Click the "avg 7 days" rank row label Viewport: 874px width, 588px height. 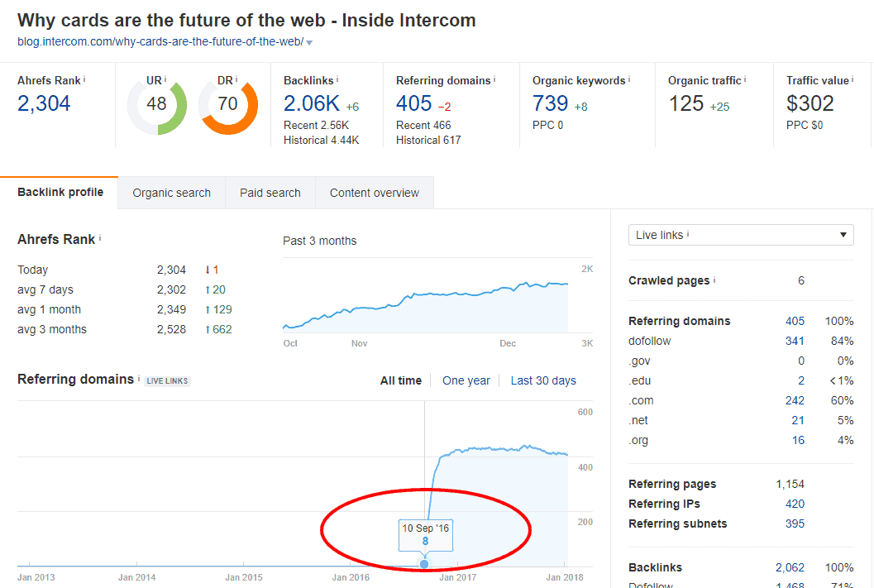click(x=45, y=289)
